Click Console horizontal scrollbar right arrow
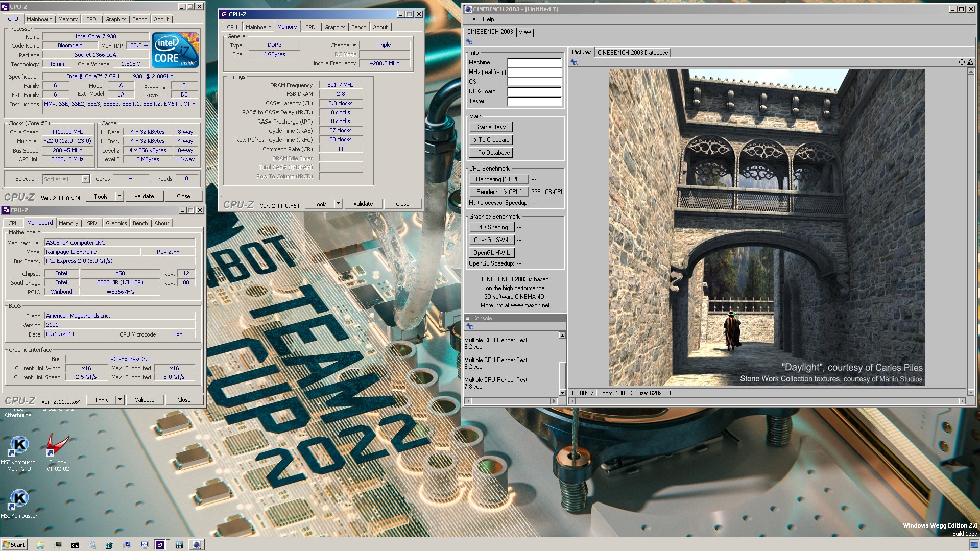The height and width of the screenshot is (551, 980). tap(554, 401)
